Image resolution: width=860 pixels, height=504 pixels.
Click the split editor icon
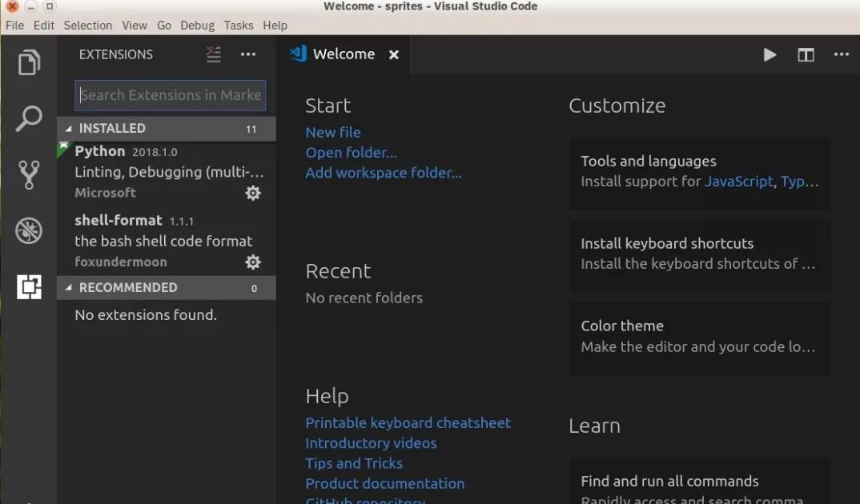click(806, 54)
